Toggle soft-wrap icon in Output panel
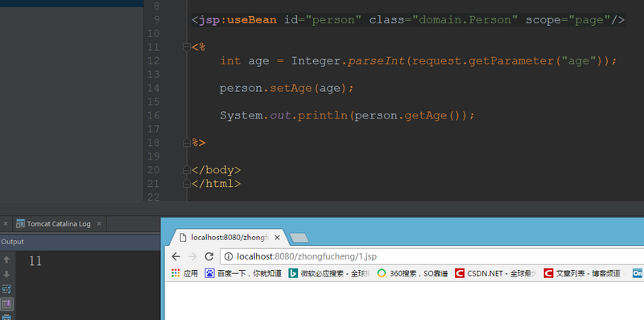 (x=6, y=289)
